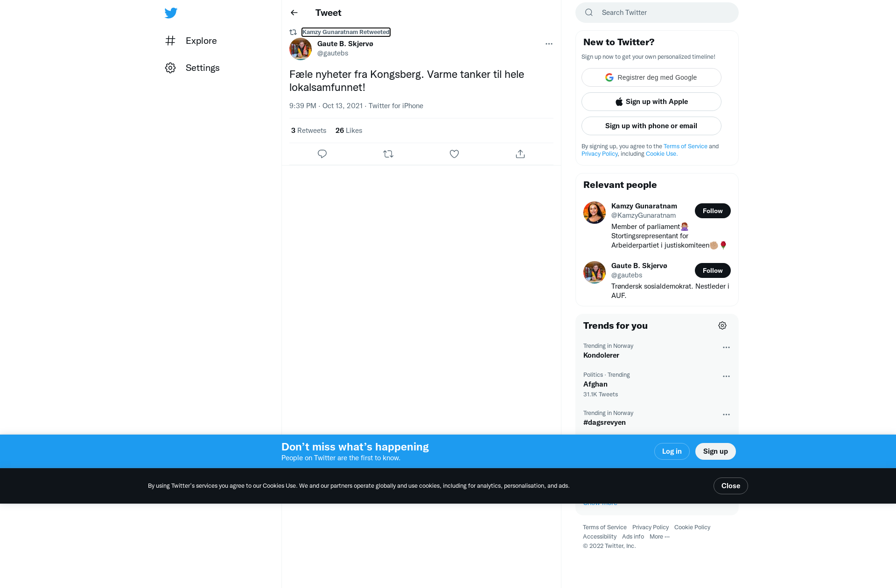Click the Twitter bird logo
The image size is (896, 588).
coord(171,13)
